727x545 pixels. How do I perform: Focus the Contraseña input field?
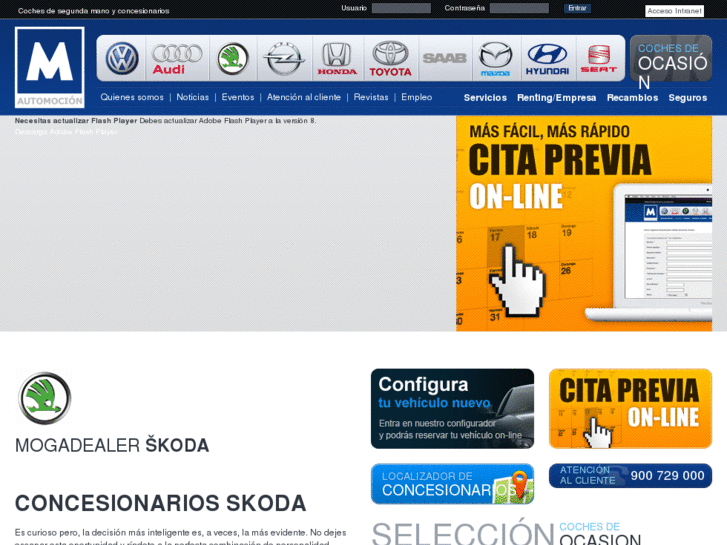[519, 8]
